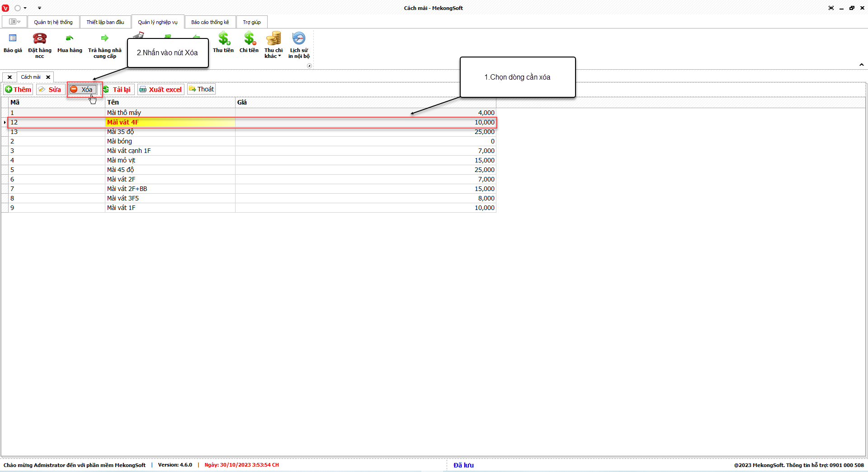Open Trả hàng nhà cung cấp

pyautogui.click(x=105, y=45)
